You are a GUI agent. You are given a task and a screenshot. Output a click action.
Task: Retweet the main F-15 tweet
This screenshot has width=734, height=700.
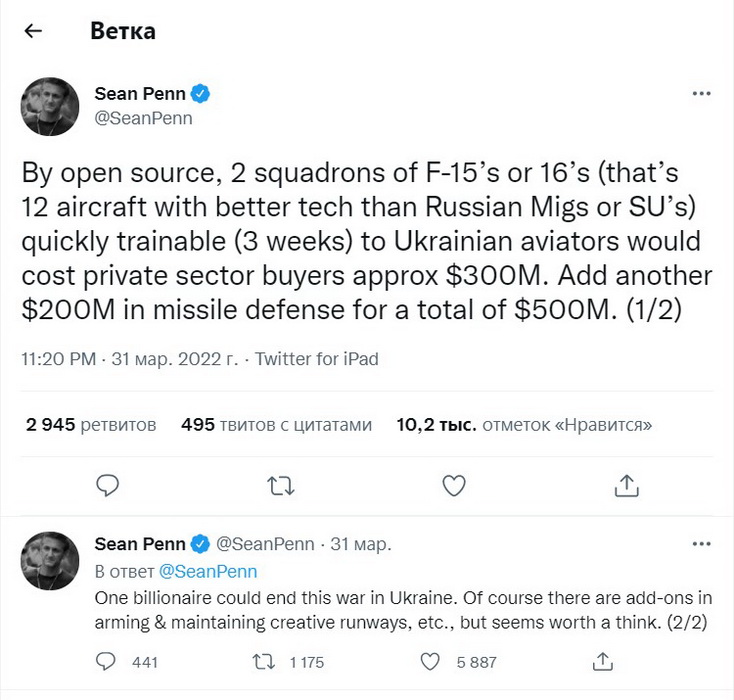(281, 485)
